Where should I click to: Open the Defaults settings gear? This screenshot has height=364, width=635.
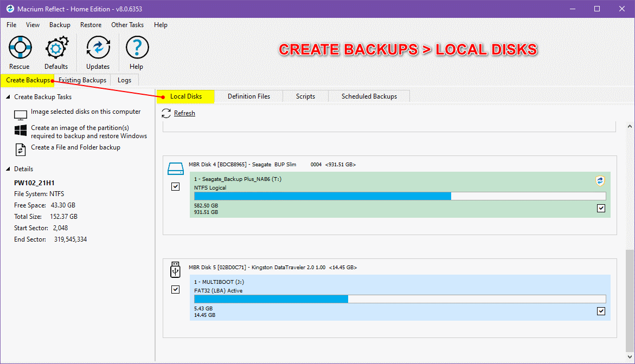click(x=56, y=53)
